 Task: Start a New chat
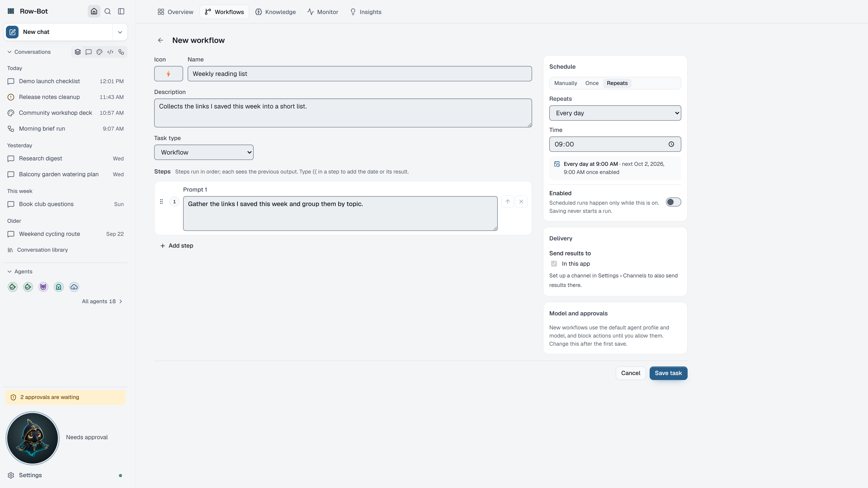58,32
